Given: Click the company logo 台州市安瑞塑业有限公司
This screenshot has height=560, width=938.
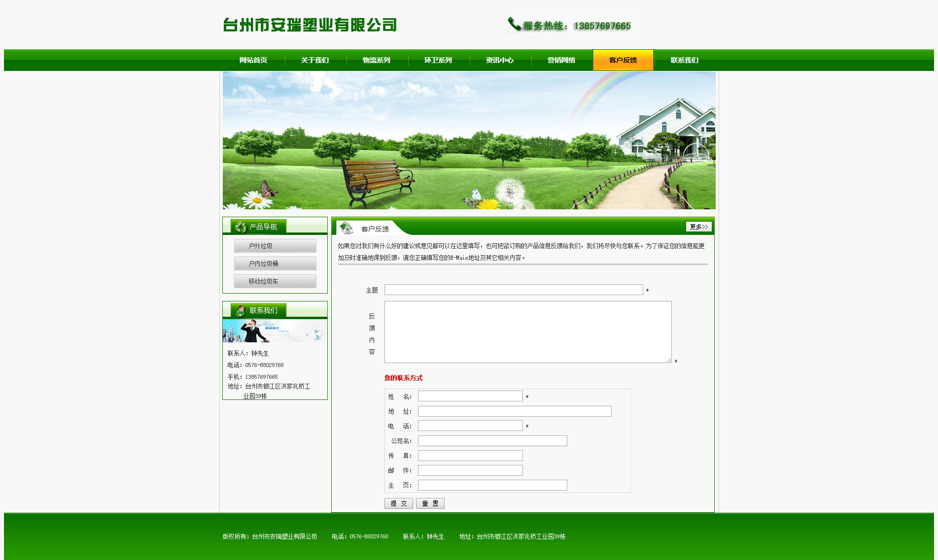Looking at the screenshot, I should tap(310, 25).
